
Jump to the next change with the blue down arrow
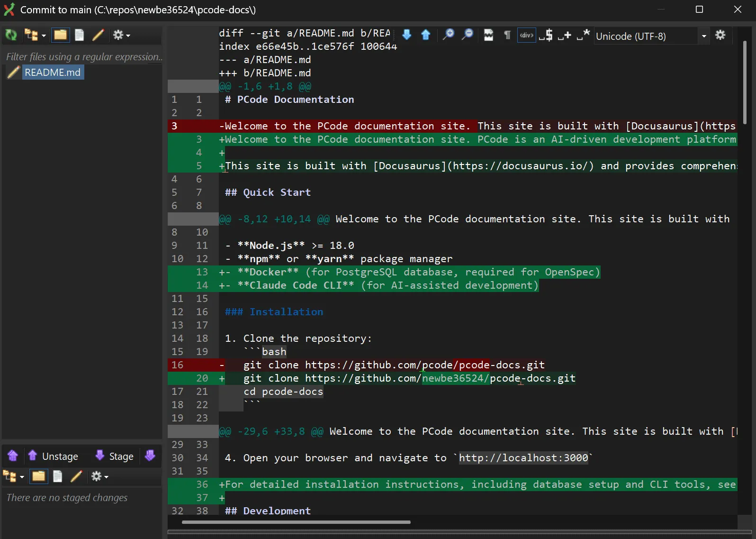tap(406, 35)
